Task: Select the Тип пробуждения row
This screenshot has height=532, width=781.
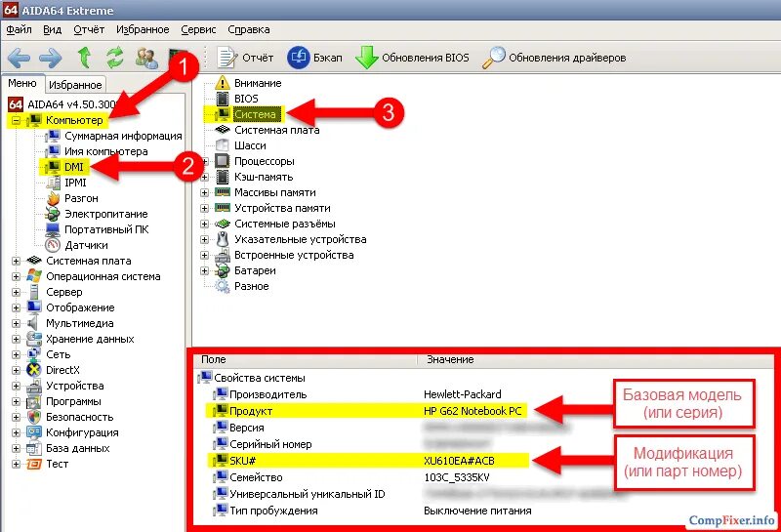Action: point(372,512)
